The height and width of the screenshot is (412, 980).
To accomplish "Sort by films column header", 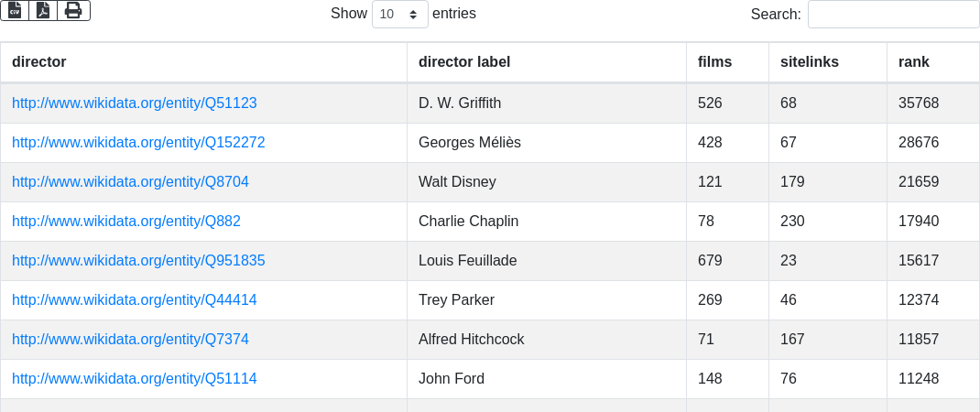I will pos(727,62).
